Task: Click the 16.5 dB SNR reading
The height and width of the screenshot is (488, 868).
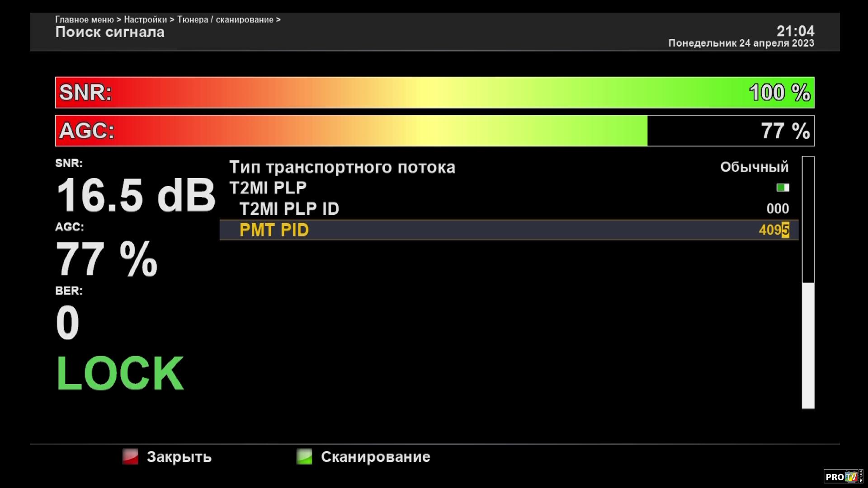Action: [136, 195]
